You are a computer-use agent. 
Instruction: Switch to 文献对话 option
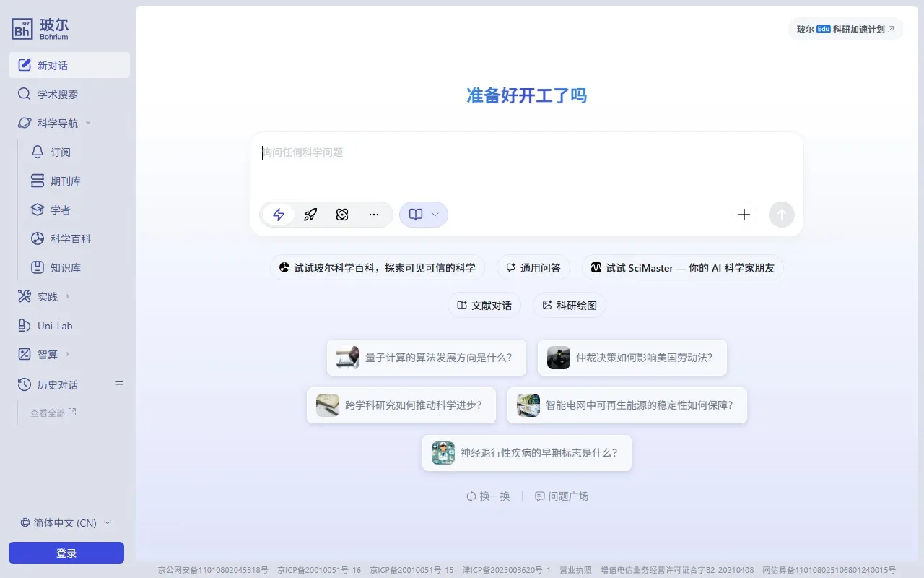[x=484, y=305]
